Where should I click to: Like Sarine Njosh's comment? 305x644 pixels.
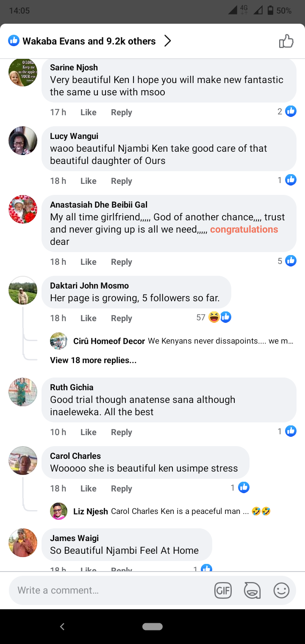[x=88, y=112]
